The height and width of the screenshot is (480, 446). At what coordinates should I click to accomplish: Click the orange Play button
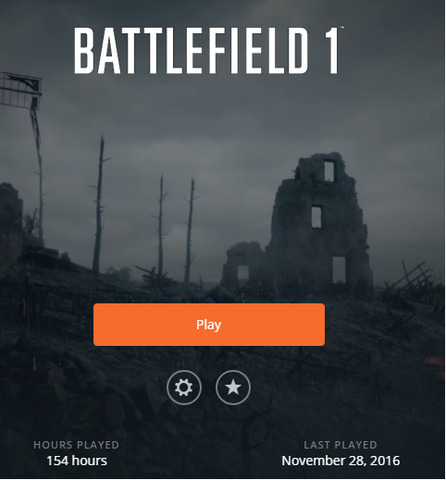pos(209,324)
